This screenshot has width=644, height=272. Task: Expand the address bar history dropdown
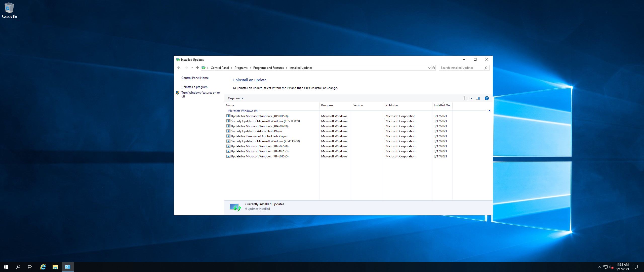pyautogui.click(x=429, y=68)
